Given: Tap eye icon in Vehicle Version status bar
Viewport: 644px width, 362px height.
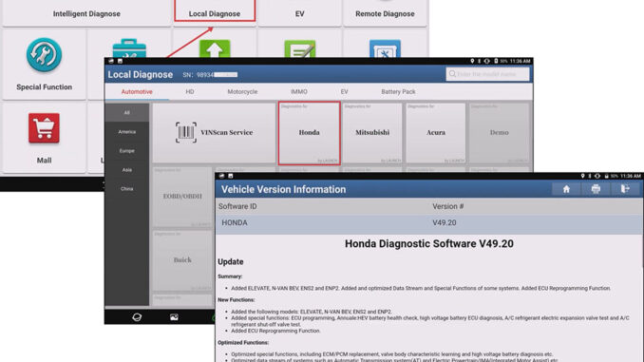Looking at the screenshot, I should click(597, 176).
